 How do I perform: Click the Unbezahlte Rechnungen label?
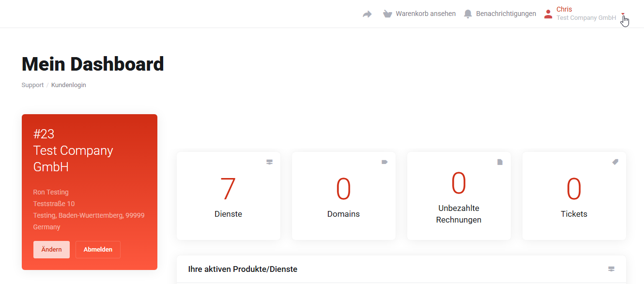pos(459,214)
